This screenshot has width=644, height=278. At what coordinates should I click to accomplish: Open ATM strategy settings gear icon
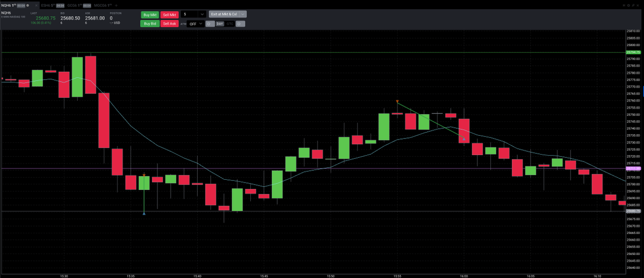208,24
